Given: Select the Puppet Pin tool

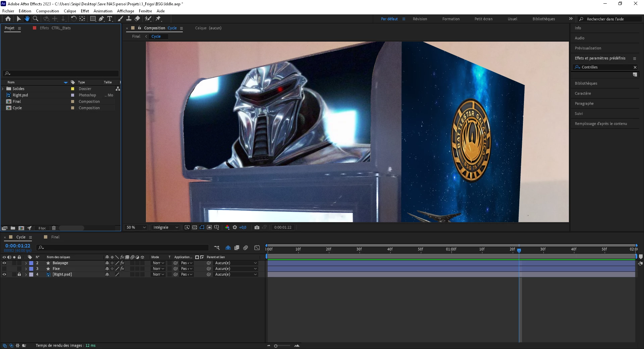Looking at the screenshot, I should coord(158,19).
